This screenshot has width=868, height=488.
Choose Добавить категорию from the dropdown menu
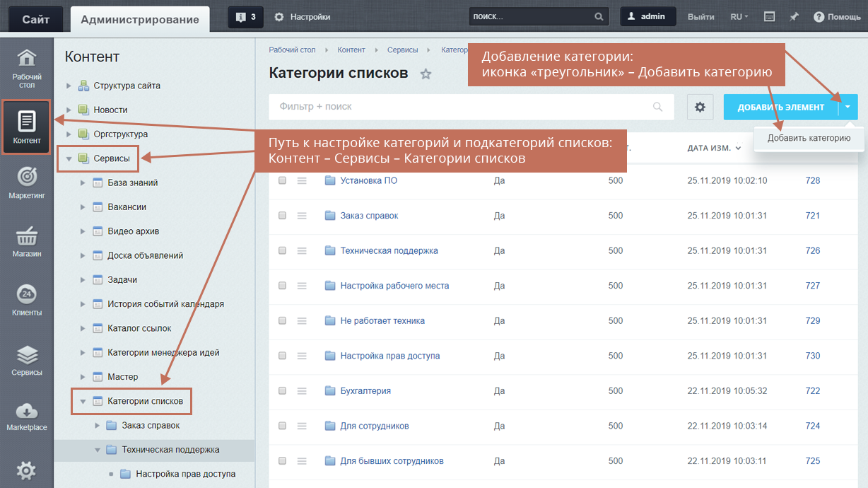coord(809,138)
